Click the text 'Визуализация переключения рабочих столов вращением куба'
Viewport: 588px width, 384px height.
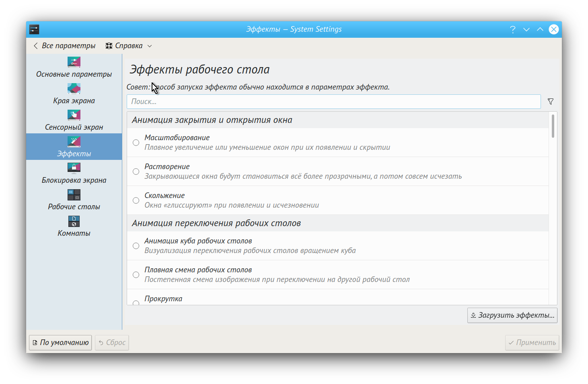pyautogui.click(x=250, y=251)
